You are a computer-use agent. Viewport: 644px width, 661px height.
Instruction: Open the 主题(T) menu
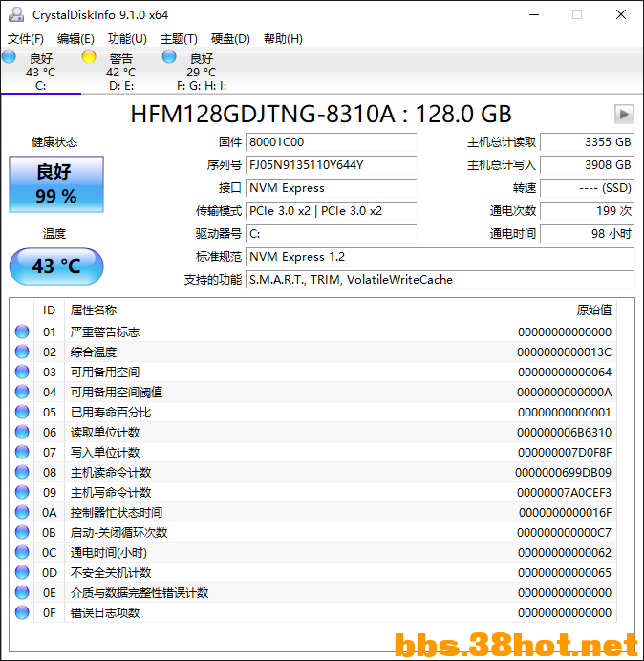tap(179, 39)
